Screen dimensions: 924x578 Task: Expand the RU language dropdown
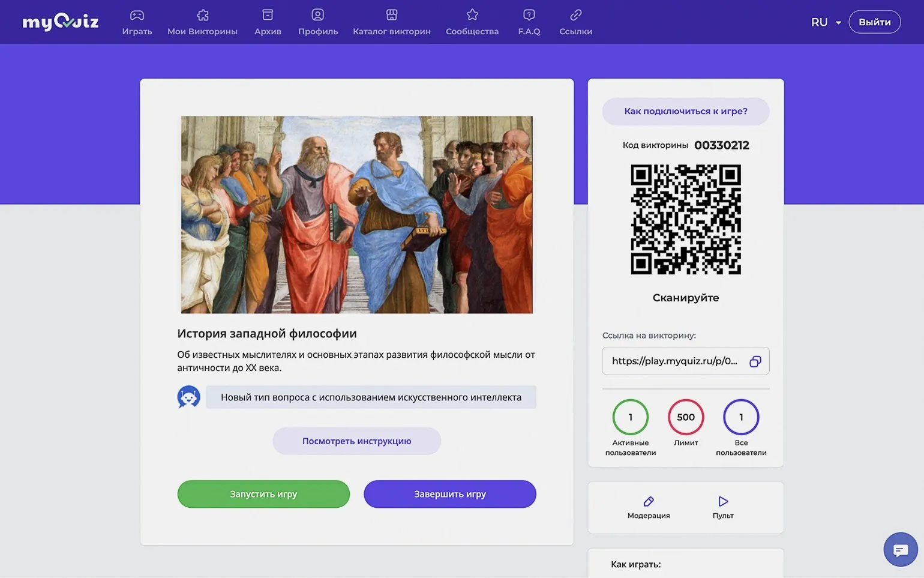[826, 22]
